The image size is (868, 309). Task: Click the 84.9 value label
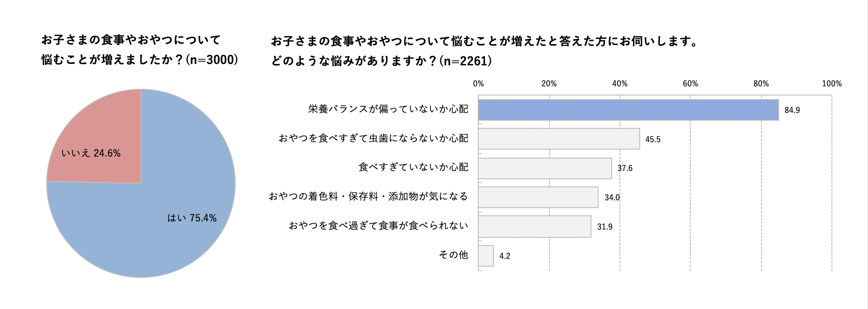tap(792, 110)
